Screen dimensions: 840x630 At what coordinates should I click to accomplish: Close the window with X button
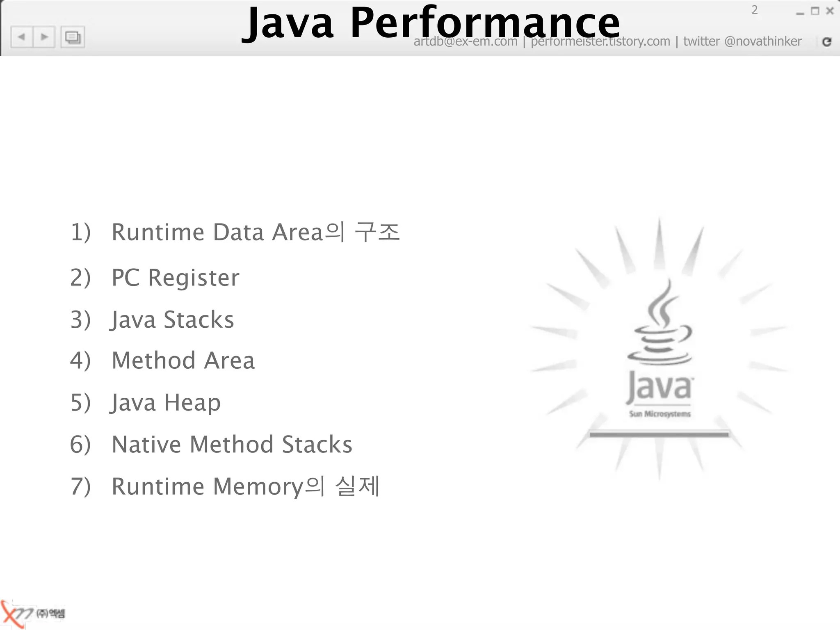(x=830, y=11)
